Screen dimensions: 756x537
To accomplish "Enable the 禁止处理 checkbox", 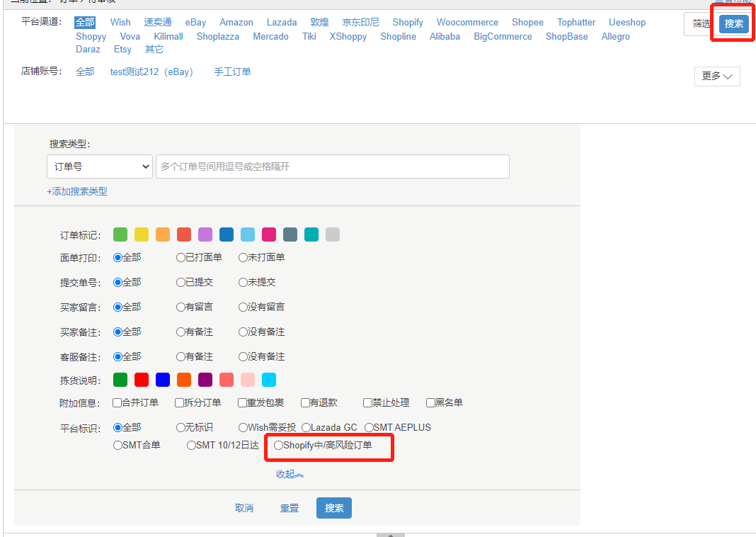I will click(368, 402).
